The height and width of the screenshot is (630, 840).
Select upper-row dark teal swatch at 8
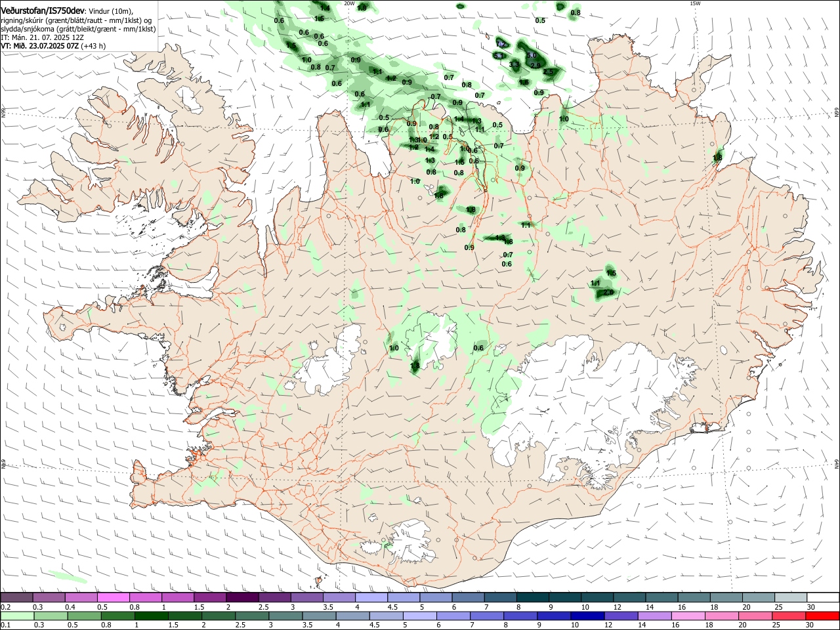click(534, 598)
